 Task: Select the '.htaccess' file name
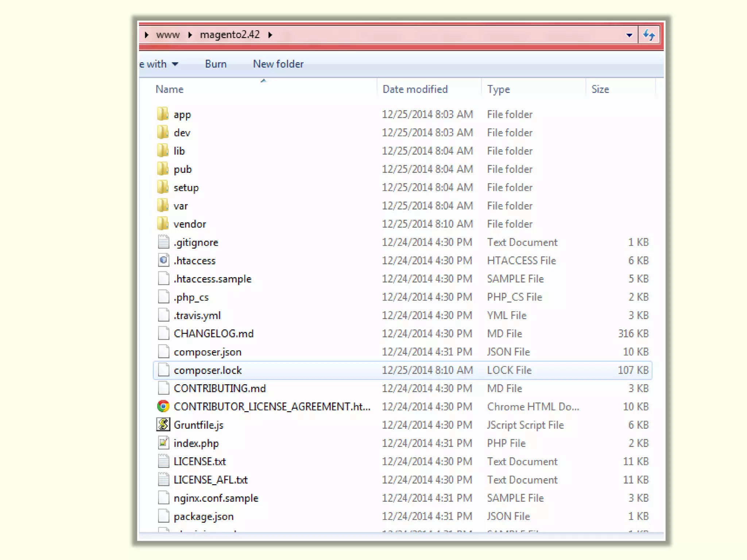point(194,261)
